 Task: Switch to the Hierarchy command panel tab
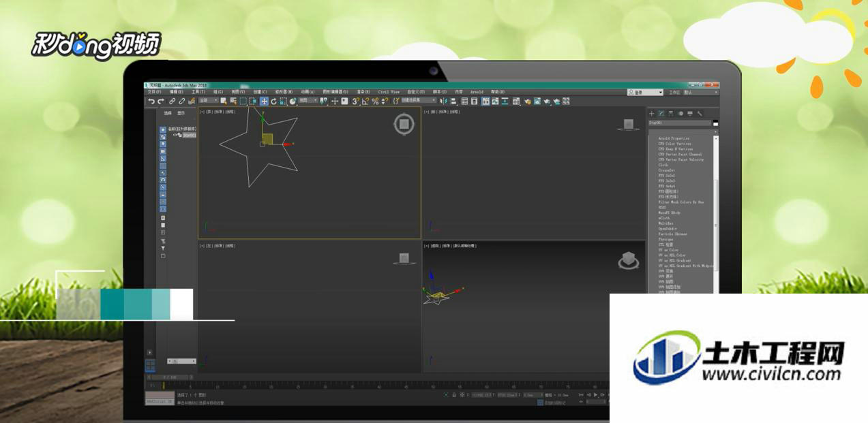click(671, 114)
